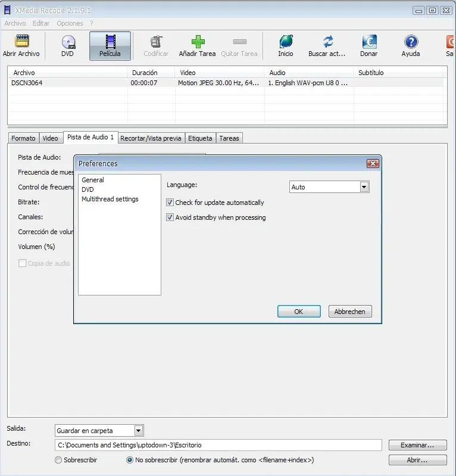
Task: Open the Recortar/Vista previa tab
Action: point(151,138)
